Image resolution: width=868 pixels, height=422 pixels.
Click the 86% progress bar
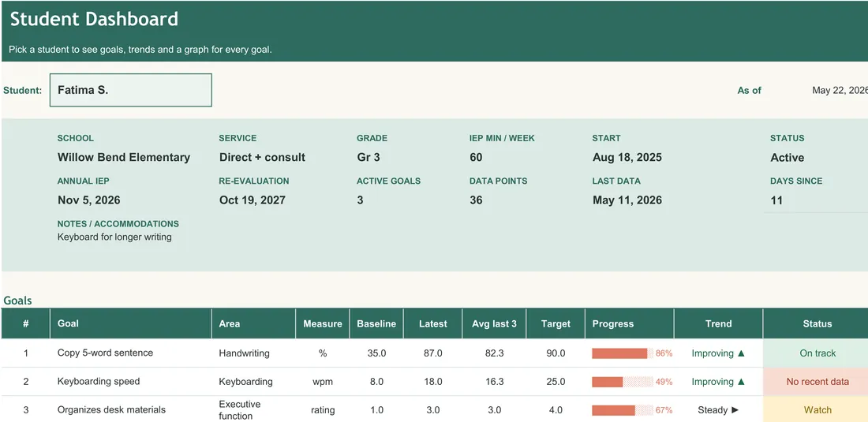[x=623, y=353]
